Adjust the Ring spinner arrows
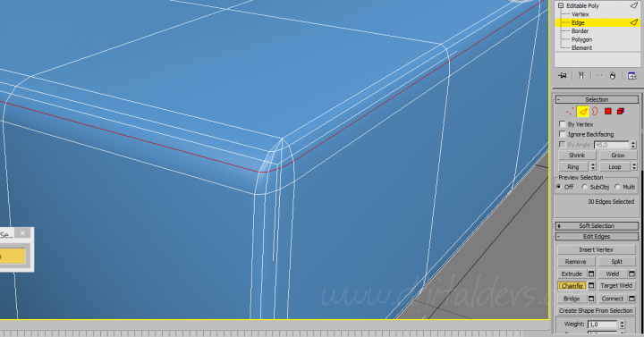The image size is (644, 337). (x=593, y=166)
